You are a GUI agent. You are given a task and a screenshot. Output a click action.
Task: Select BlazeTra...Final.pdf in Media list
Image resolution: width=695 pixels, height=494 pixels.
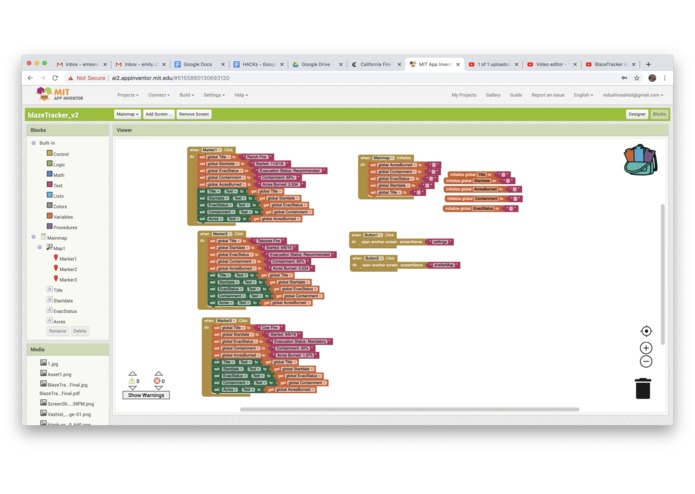(59, 393)
